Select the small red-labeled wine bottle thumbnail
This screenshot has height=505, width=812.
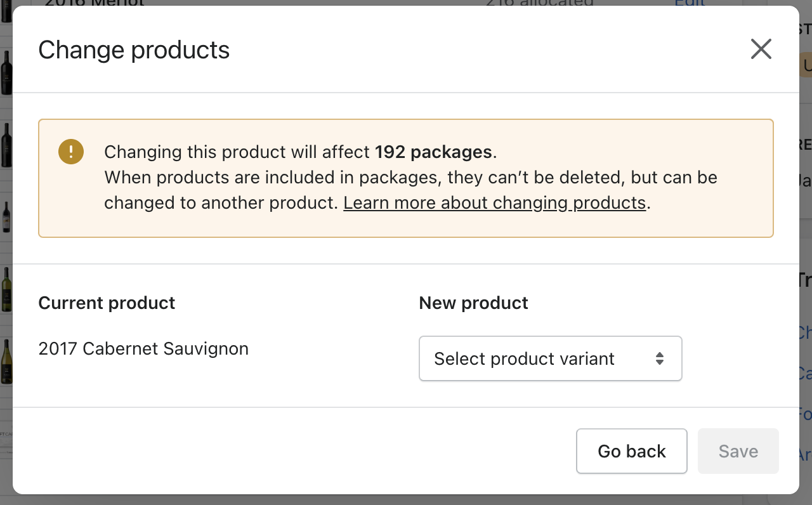[x=6, y=217]
